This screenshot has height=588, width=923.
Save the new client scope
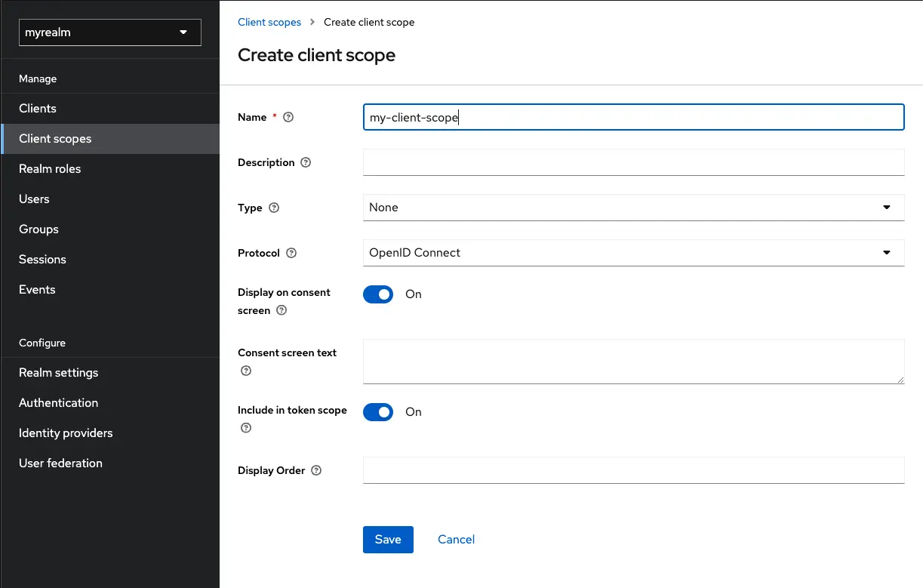(x=388, y=539)
